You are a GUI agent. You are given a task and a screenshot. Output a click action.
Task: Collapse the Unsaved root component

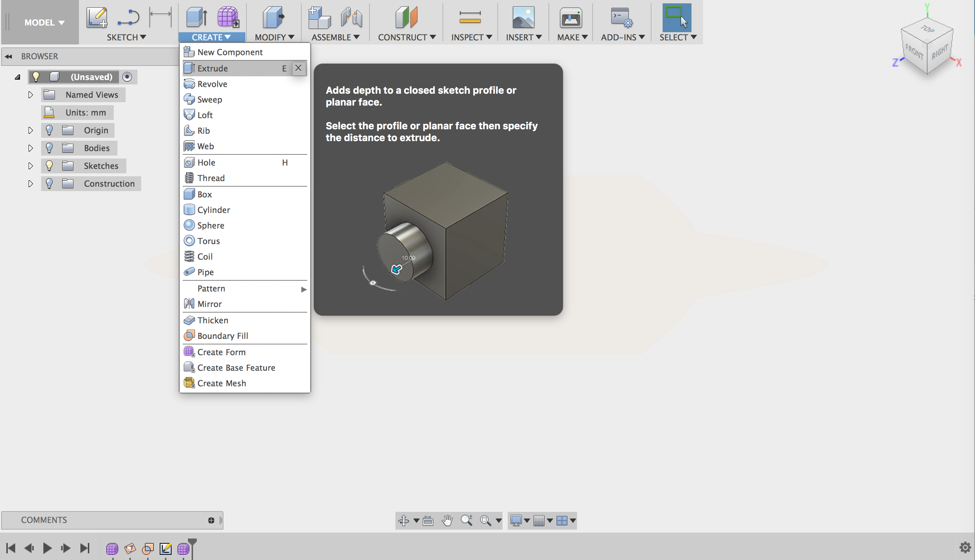pyautogui.click(x=17, y=77)
